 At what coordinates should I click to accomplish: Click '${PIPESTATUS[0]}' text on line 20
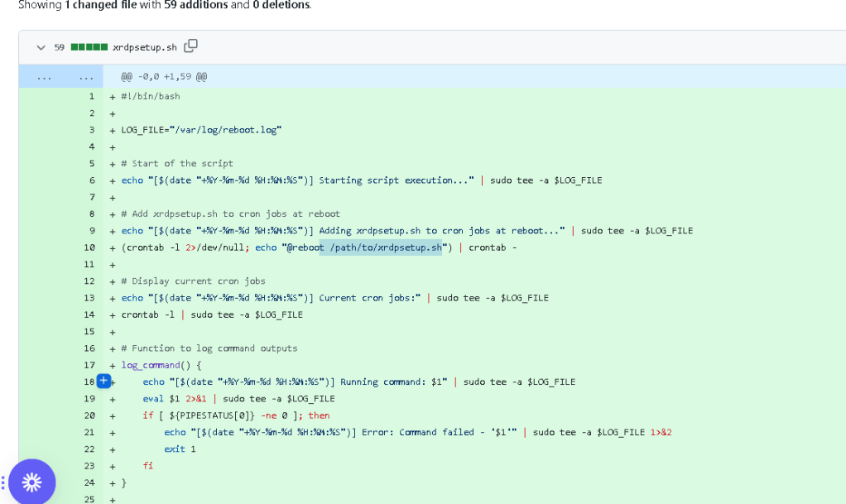pos(212,415)
